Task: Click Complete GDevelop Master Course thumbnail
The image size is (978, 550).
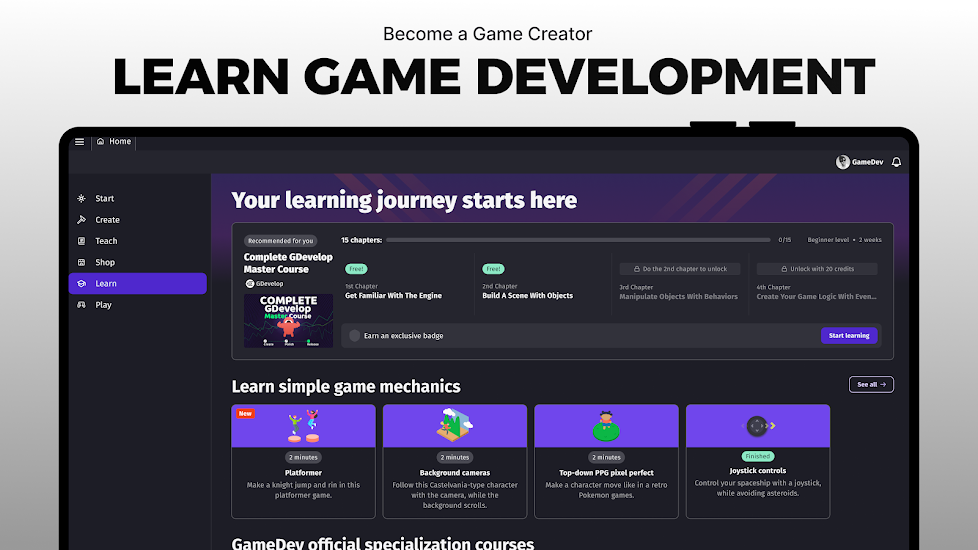Action: coord(288,321)
